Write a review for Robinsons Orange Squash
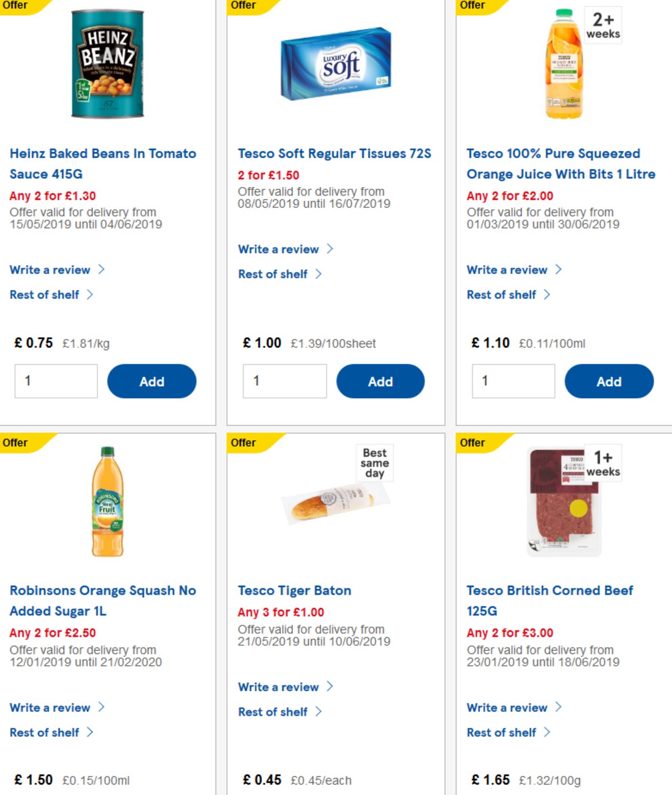Viewport: 672px width, 795px height. coord(50,708)
